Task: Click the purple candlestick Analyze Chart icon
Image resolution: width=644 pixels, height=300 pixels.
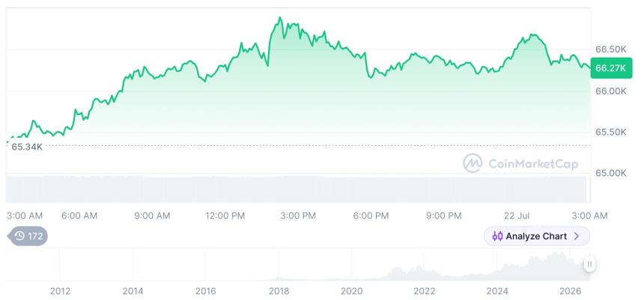Action: point(497,236)
